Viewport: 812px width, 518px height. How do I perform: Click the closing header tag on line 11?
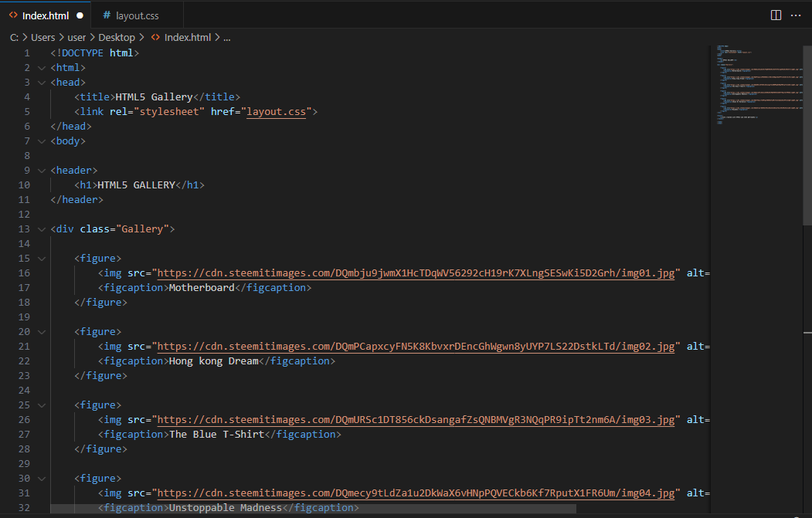(76, 200)
